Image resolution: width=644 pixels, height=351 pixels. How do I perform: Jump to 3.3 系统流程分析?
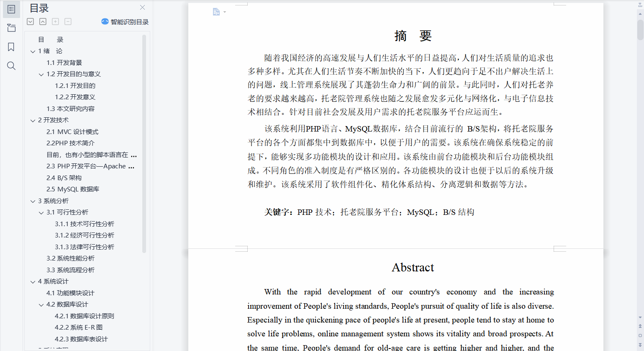(x=70, y=270)
